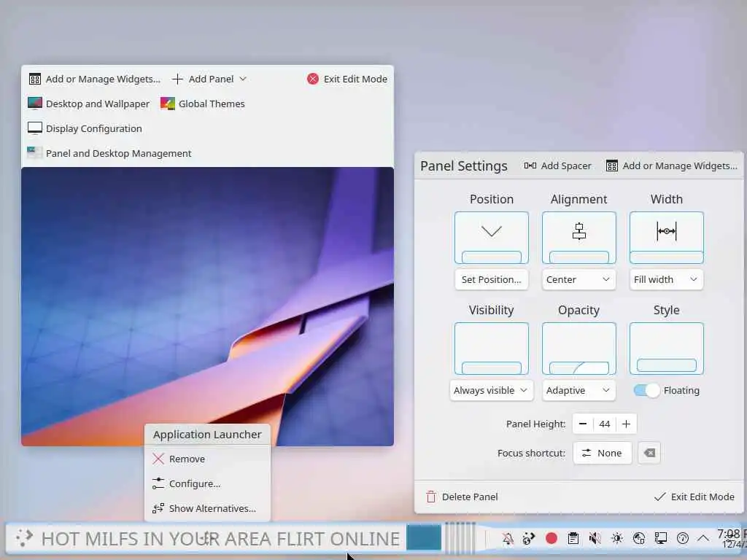Click the Application Launcher icon on panel

pyautogui.click(x=24, y=538)
